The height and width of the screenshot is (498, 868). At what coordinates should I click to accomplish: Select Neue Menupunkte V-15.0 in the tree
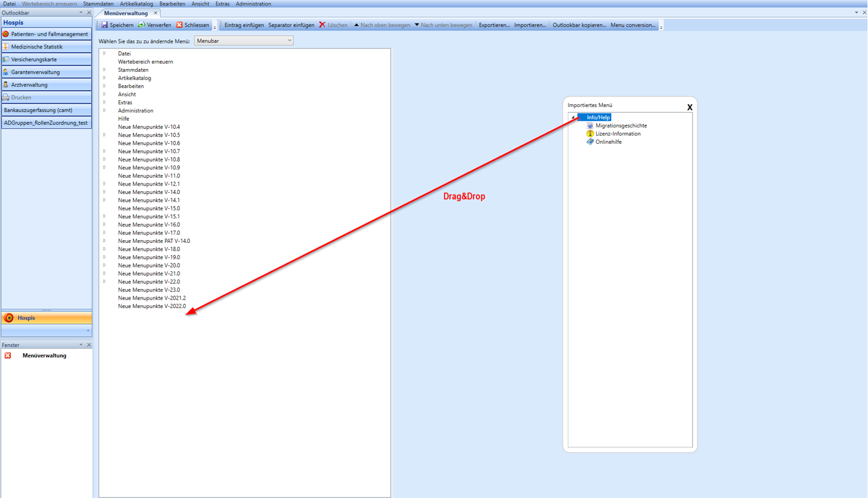pos(149,208)
